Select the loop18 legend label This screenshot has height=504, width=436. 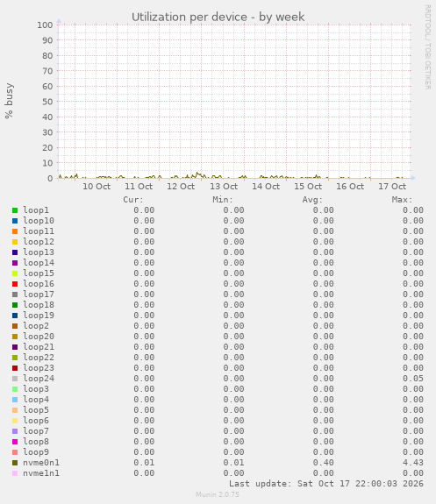39,305
